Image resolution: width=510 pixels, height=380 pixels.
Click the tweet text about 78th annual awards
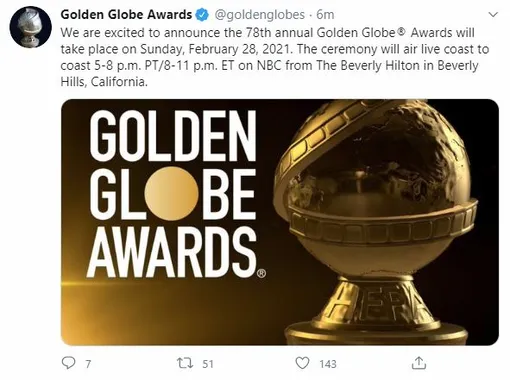click(275, 57)
